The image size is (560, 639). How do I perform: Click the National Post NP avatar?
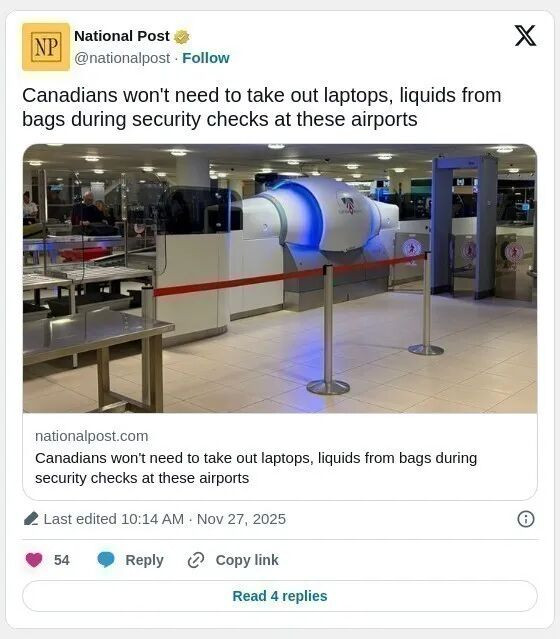pos(46,47)
